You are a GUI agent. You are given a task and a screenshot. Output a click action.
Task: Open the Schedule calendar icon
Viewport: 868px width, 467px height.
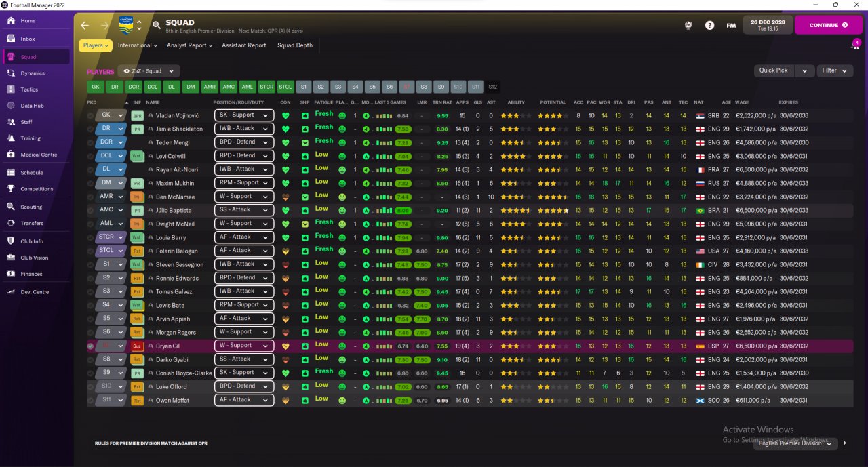click(11, 173)
